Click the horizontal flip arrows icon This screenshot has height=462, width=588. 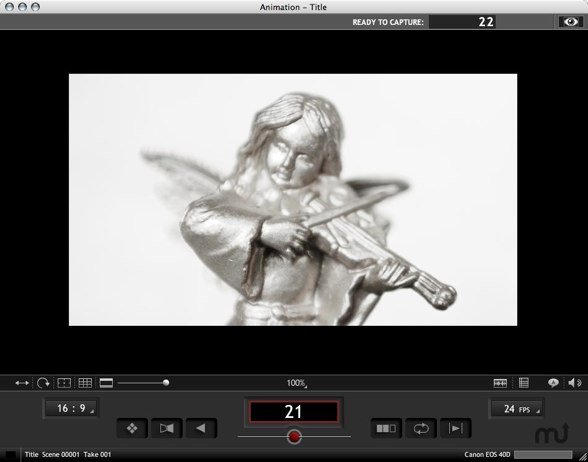22,383
